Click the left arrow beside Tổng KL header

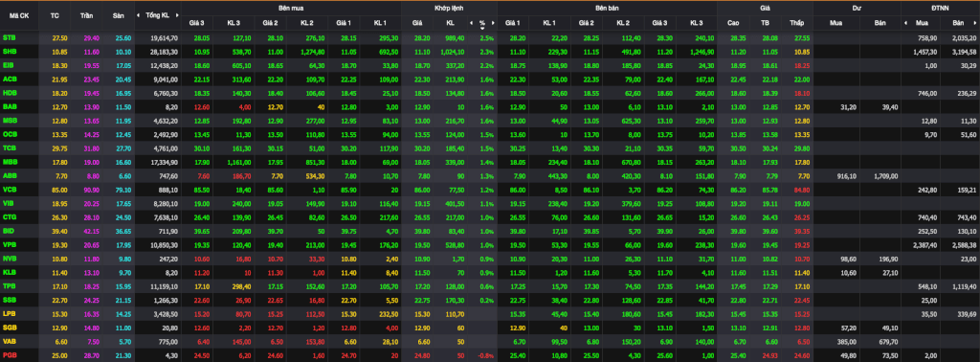coord(139,15)
